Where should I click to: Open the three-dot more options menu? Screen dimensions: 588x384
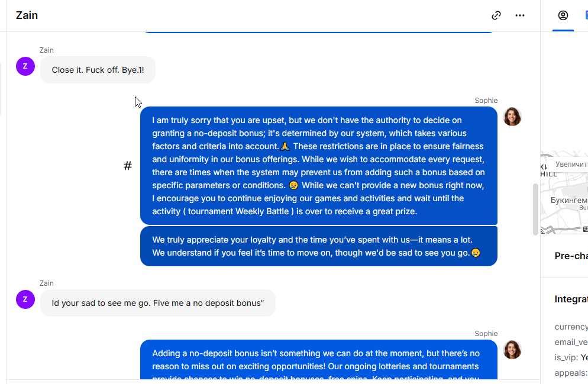(520, 15)
